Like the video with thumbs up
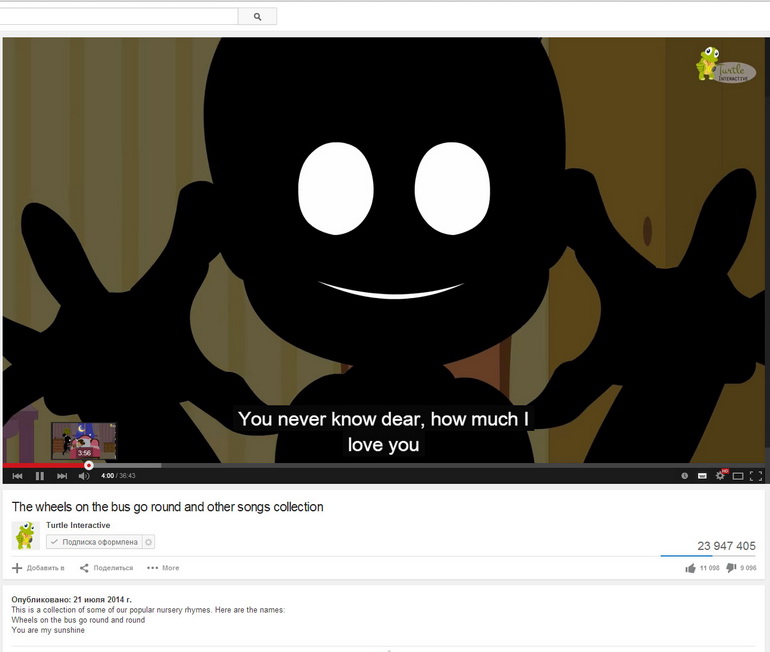 [691, 568]
